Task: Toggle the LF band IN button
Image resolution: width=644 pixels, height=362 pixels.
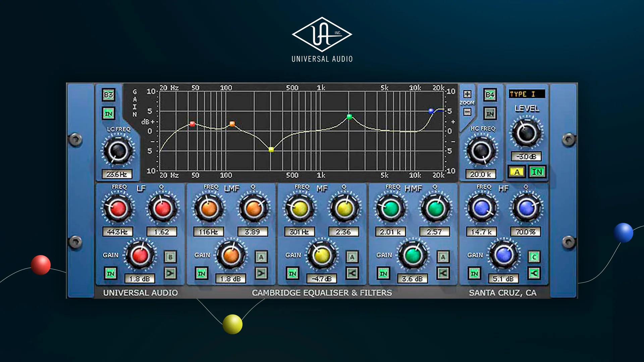Action: click(110, 273)
